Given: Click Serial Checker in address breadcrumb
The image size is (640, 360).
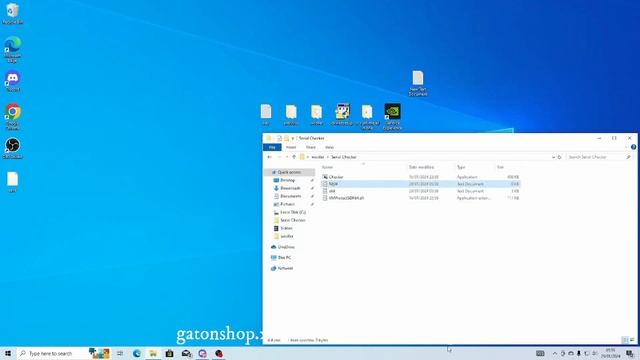Looking at the screenshot, I should pyautogui.click(x=344, y=157).
